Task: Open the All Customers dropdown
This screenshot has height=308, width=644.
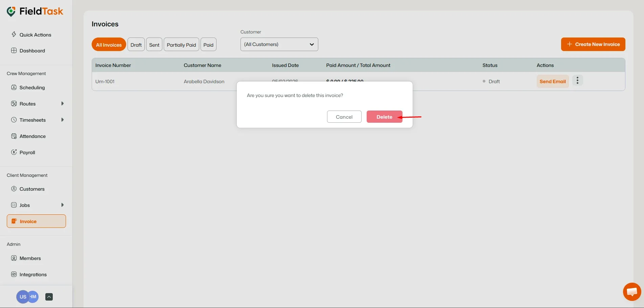Action: (279, 44)
